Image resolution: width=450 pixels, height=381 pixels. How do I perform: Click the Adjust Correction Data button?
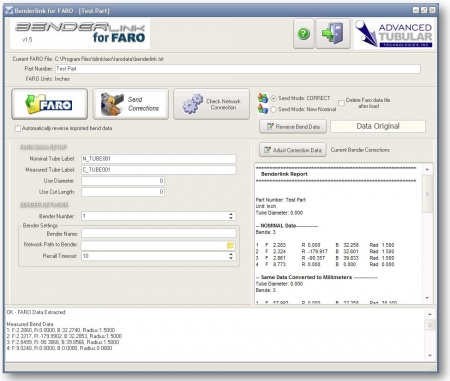[x=293, y=150]
